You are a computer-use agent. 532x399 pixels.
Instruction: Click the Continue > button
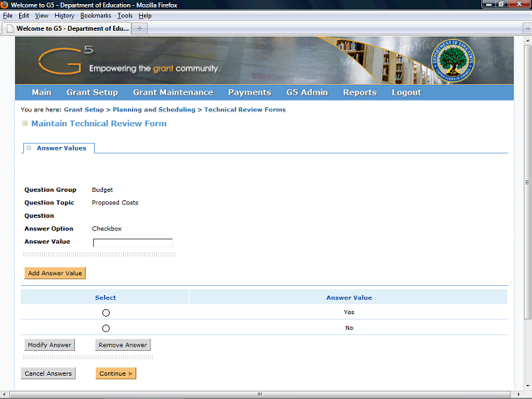116,373
